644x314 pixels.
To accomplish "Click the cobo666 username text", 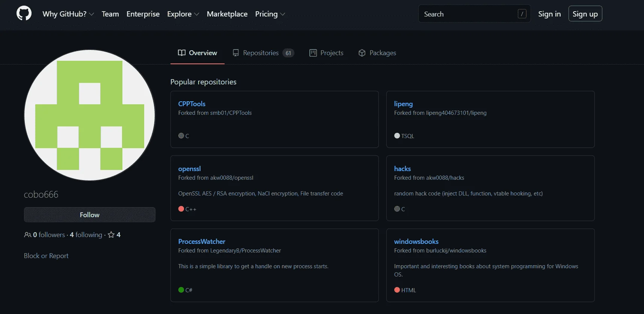I will coord(41,195).
